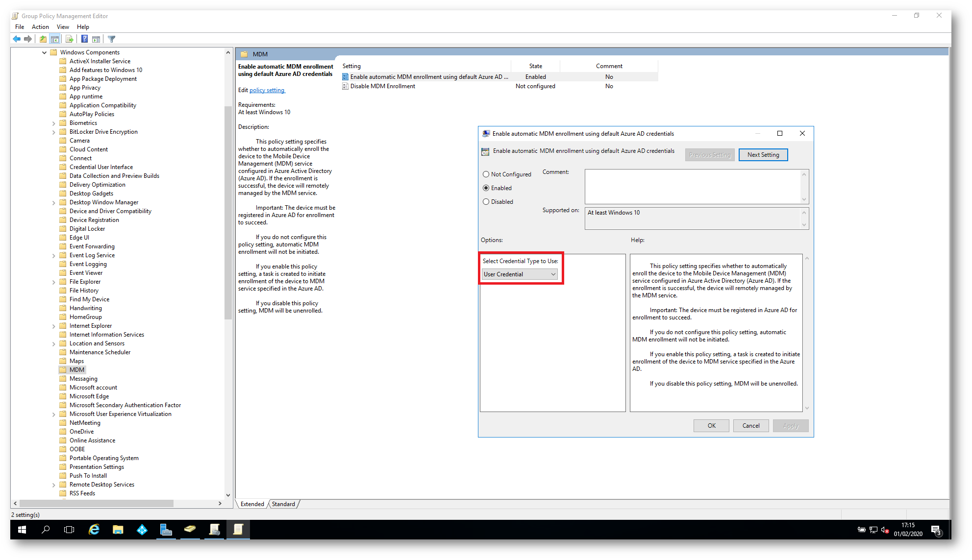Select the Not Configured radio button
This screenshot has height=560, width=972.
[x=486, y=174]
